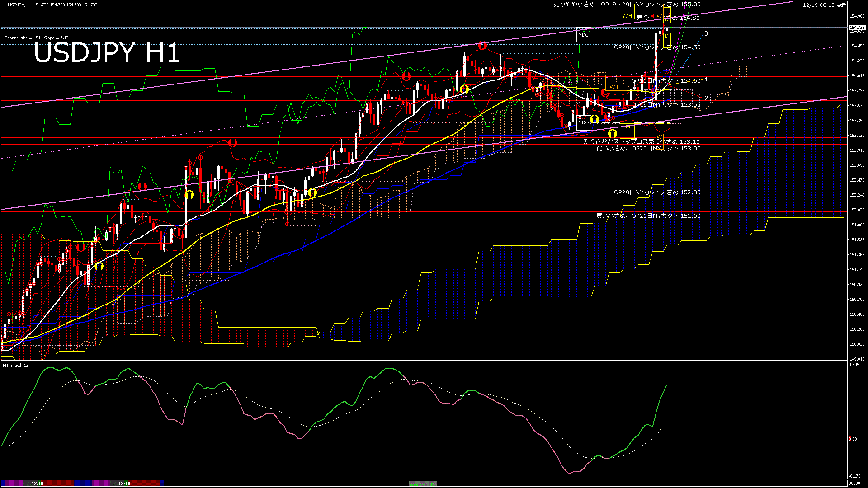Click the 80000 value at bottom right
The image size is (868, 488).
coord(854,483)
